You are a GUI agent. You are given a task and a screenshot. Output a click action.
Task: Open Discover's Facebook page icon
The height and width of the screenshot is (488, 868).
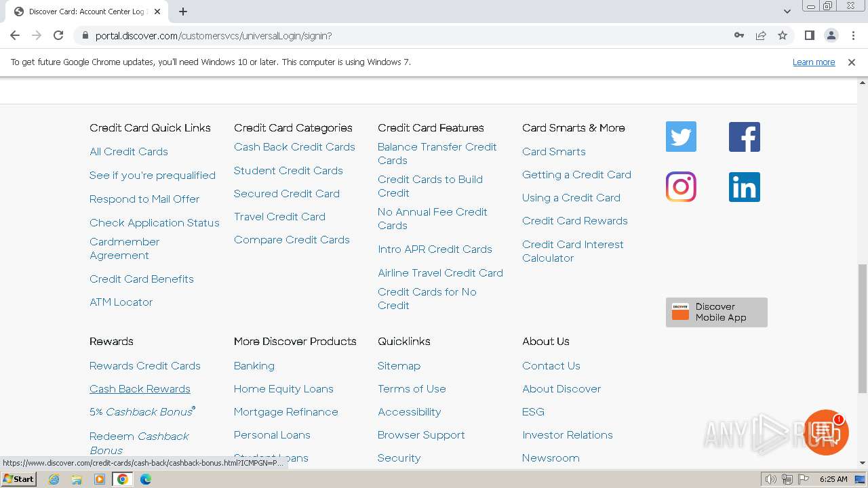(x=745, y=137)
